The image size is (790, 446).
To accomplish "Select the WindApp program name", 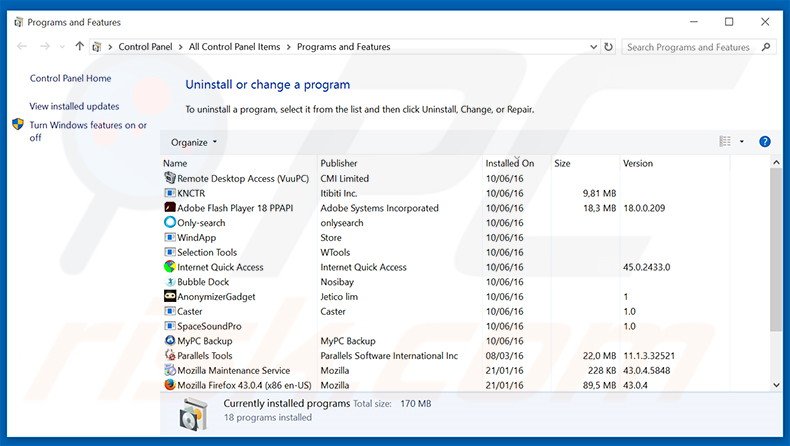I will point(196,237).
